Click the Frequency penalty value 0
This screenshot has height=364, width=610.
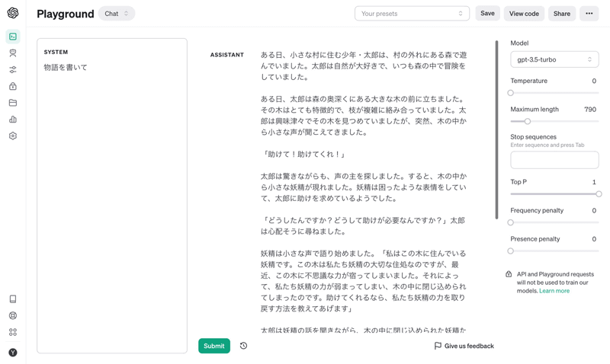[x=594, y=210]
